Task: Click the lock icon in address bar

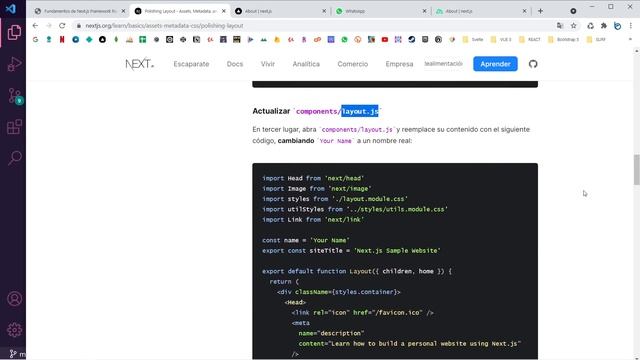Action: coord(79,26)
